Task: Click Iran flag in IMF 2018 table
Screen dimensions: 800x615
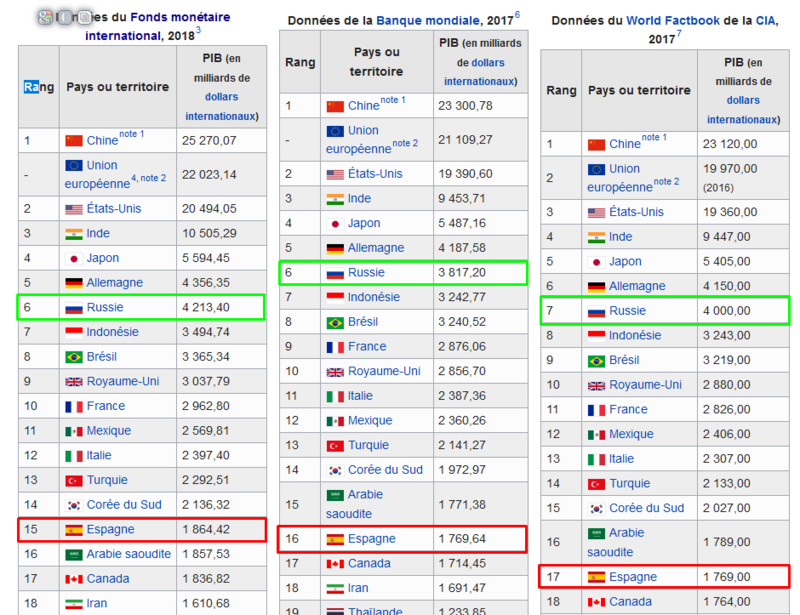Action: (x=74, y=604)
